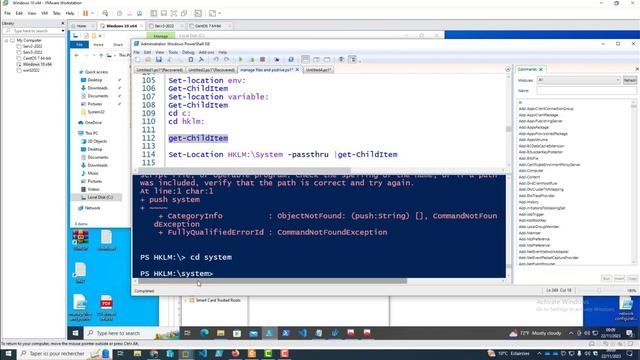Switch to the Serv3-2022 VMware tab
The height and width of the screenshot is (360, 640).
click(164, 26)
